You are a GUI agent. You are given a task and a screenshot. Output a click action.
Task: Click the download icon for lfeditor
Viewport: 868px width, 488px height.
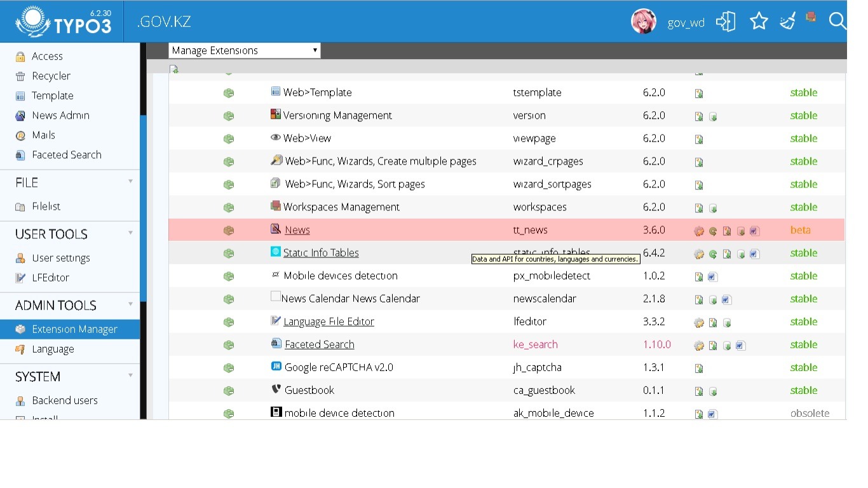727,322
